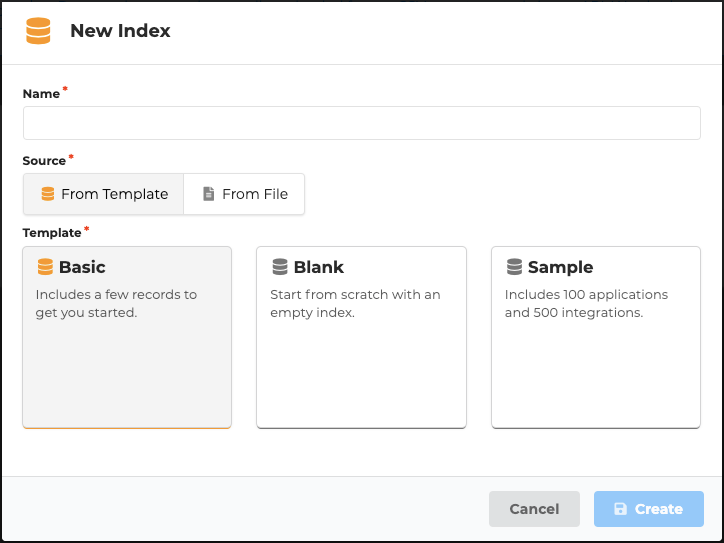Click the Sample template description text
The width and height of the screenshot is (724, 543).
[x=586, y=304]
